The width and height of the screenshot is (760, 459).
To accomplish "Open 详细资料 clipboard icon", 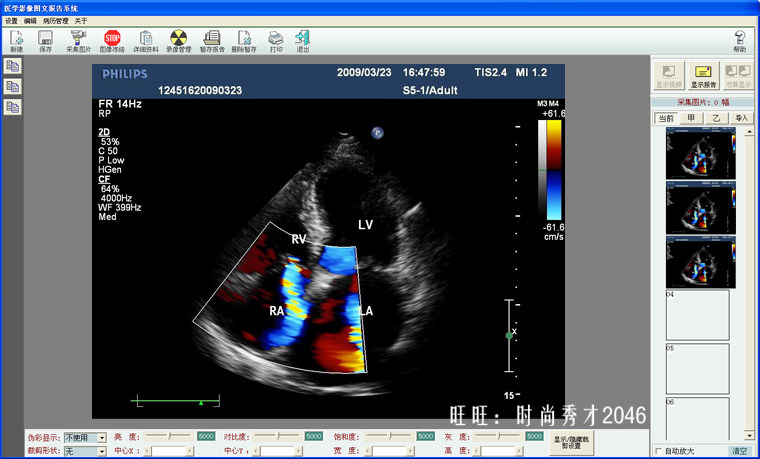I will [145, 41].
